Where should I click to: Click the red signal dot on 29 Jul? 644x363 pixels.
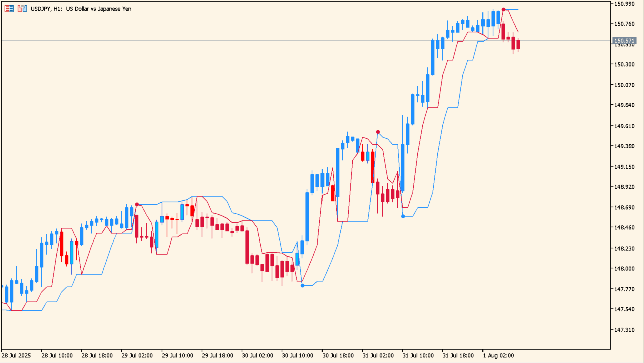137,205
